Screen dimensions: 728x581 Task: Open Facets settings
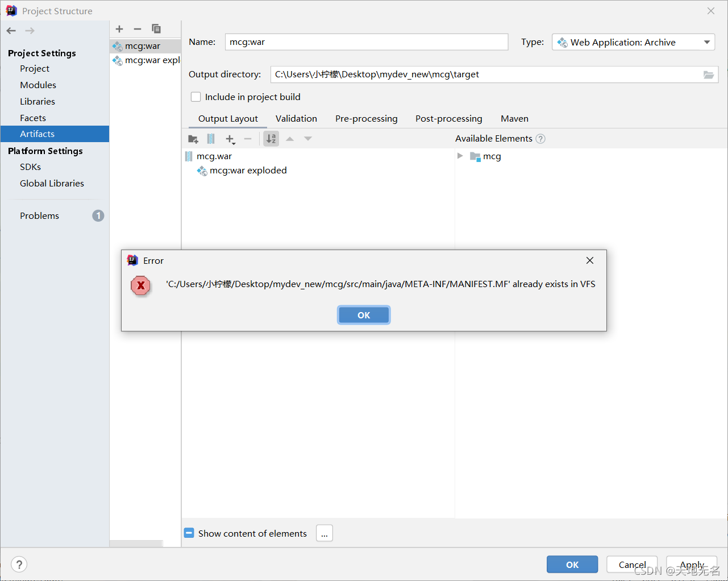tap(33, 118)
